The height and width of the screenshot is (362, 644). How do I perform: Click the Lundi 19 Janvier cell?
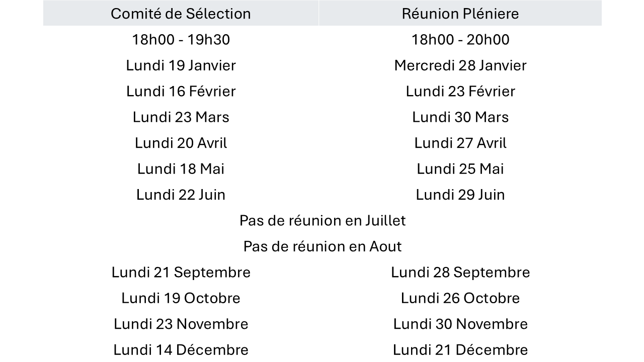click(181, 65)
